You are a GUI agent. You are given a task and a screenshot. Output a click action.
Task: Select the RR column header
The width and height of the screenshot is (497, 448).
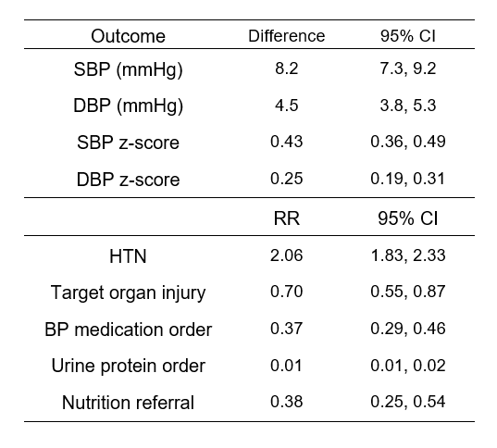287,218
